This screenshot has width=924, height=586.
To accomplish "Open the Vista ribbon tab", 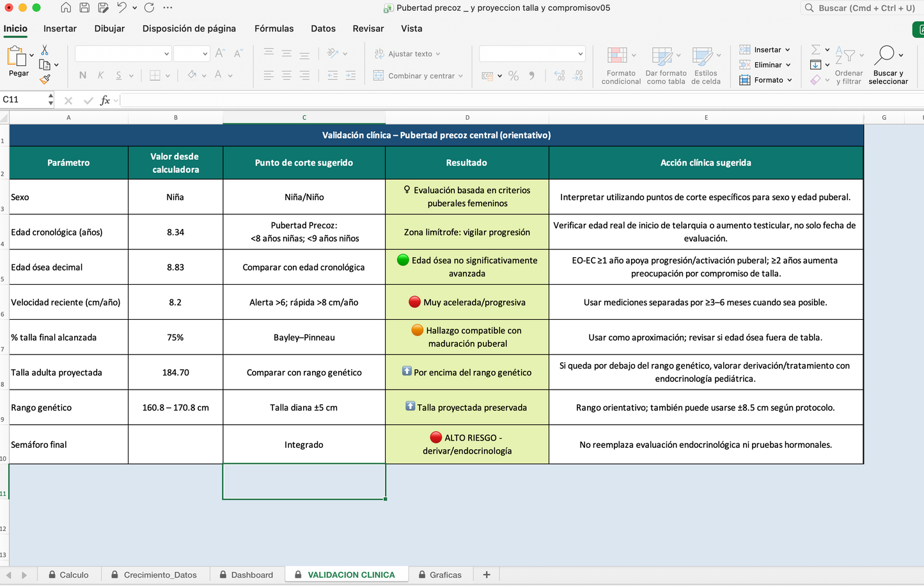I will pos(412,29).
